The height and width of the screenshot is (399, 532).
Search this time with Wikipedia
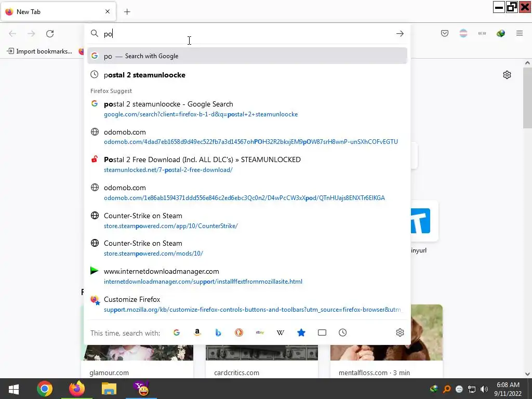click(x=280, y=332)
